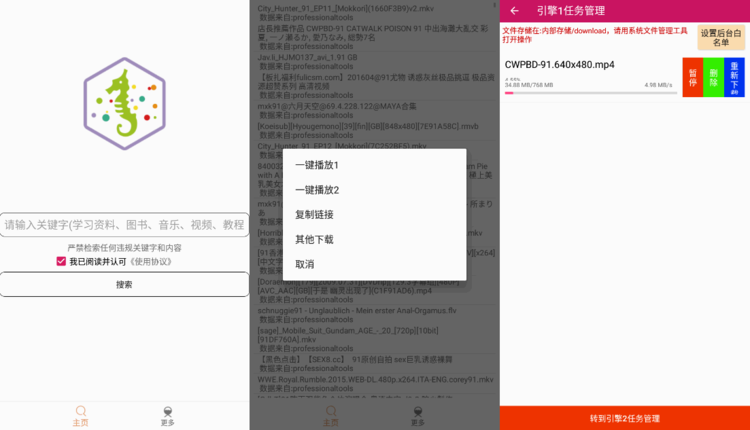Uncheck the 我已阅读并认可 agreement checkbox
The image size is (750, 430).
(61, 262)
